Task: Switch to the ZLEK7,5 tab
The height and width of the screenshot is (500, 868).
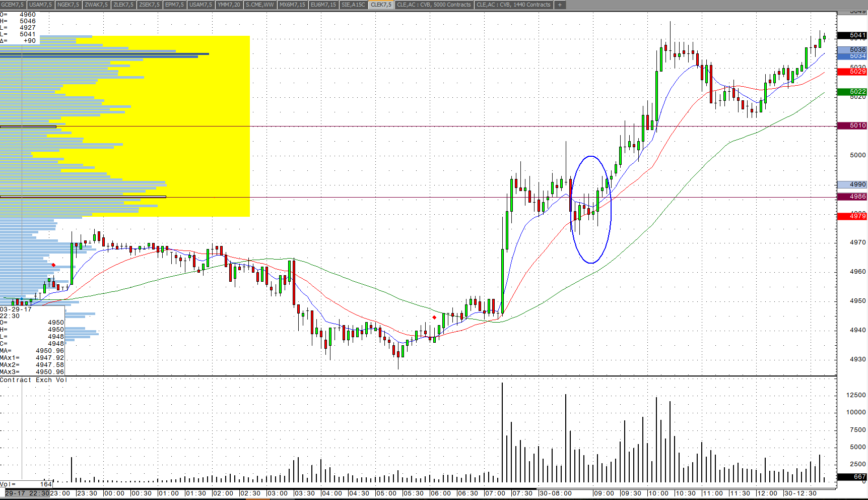Action: tap(123, 5)
